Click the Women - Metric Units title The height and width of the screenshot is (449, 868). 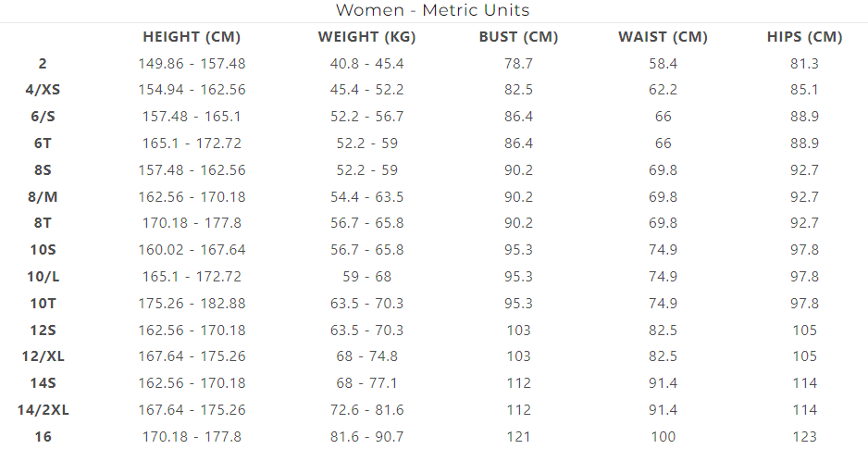tap(433, 10)
